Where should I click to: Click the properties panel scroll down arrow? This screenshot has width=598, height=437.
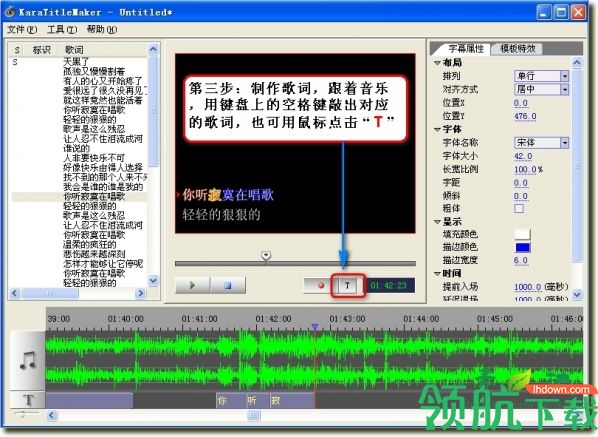point(577,294)
